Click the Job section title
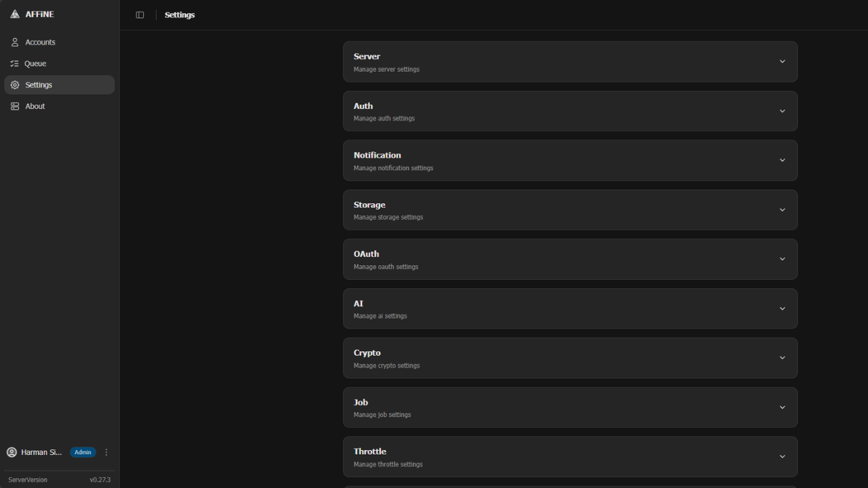 (361, 403)
